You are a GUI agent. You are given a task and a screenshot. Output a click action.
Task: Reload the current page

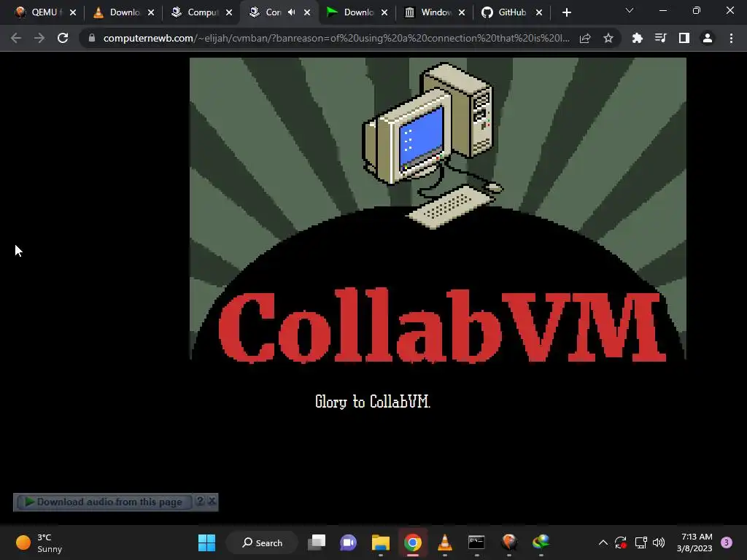63,38
